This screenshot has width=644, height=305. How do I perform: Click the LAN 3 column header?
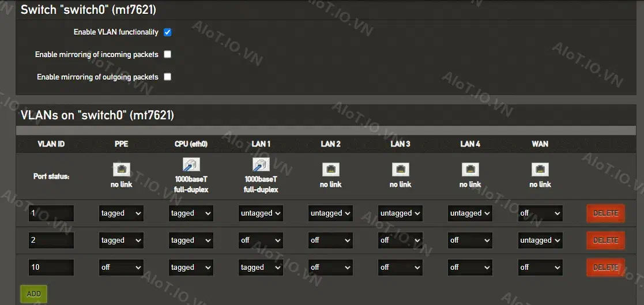401,144
